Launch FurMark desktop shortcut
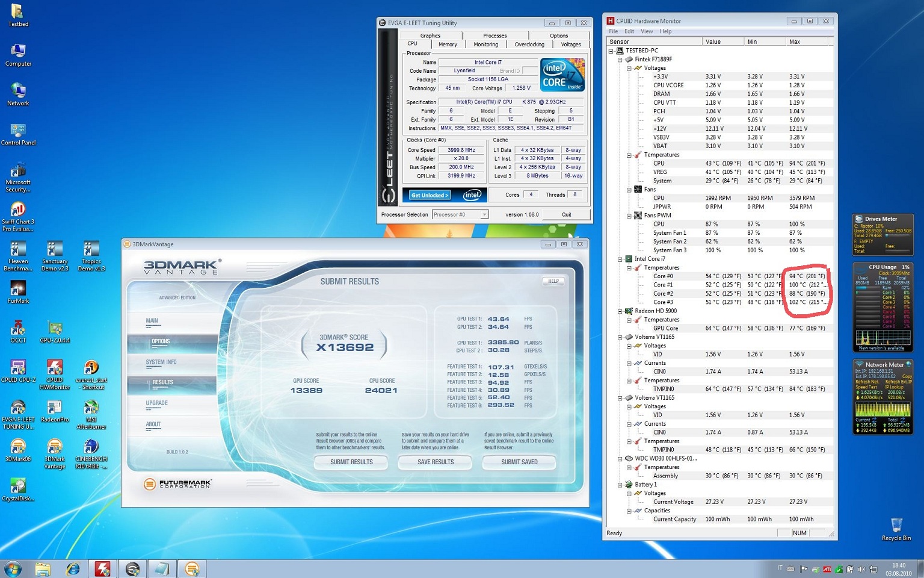Image resolution: width=924 pixels, height=578 pixels. [x=18, y=292]
